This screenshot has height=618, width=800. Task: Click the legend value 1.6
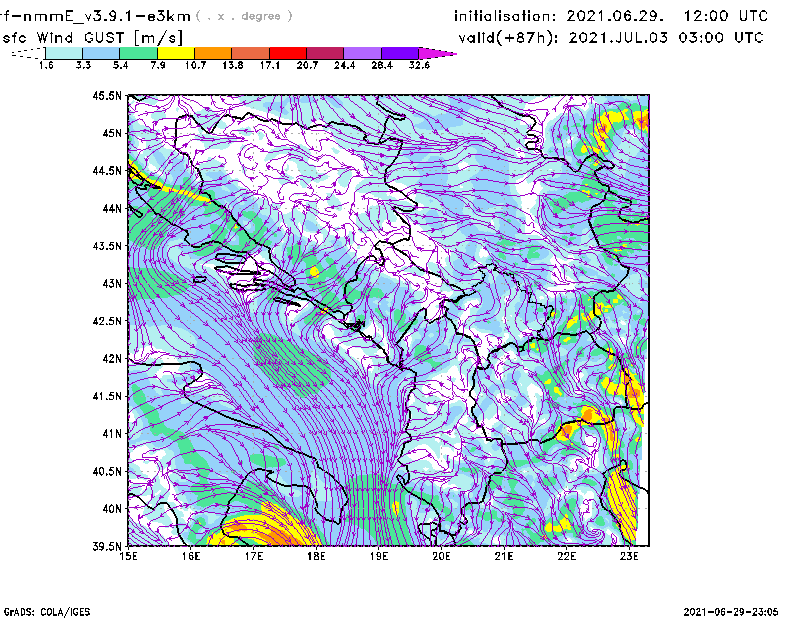[46, 65]
